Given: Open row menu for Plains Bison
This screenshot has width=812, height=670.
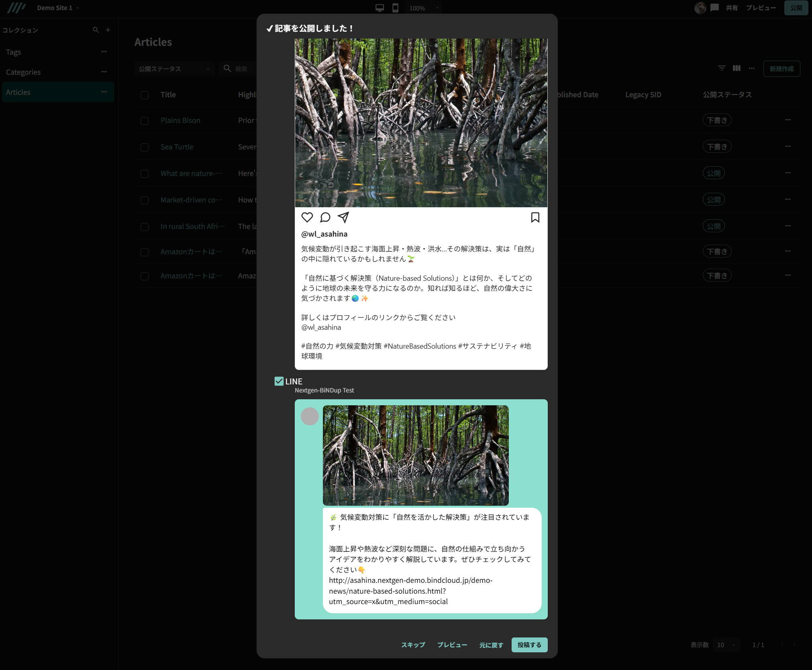Looking at the screenshot, I should click(788, 120).
